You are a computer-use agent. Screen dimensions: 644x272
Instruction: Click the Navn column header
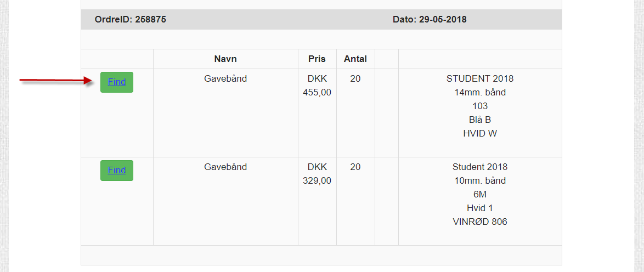click(x=225, y=59)
